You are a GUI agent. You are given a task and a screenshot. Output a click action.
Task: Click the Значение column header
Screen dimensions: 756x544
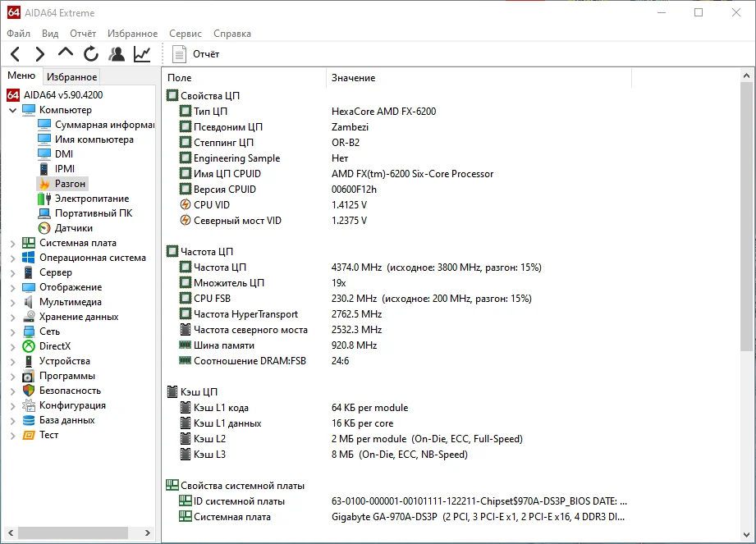click(x=479, y=78)
